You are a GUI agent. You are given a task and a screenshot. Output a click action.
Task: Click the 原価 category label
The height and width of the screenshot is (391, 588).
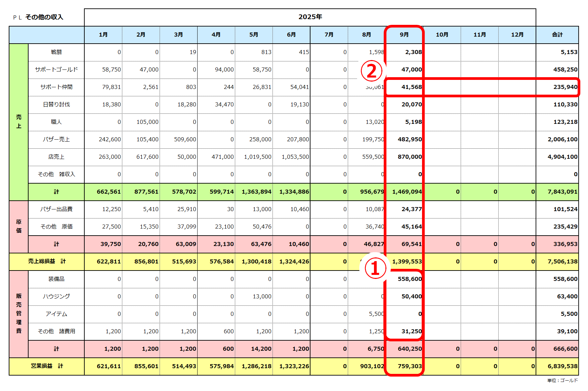click(19, 227)
